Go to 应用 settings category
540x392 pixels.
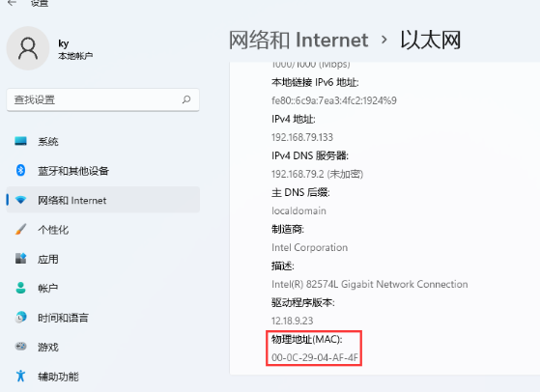tap(103, 259)
